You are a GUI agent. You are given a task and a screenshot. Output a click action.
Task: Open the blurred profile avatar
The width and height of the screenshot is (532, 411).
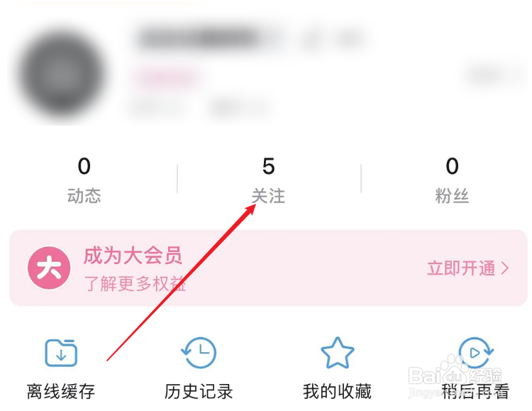(x=62, y=74)
